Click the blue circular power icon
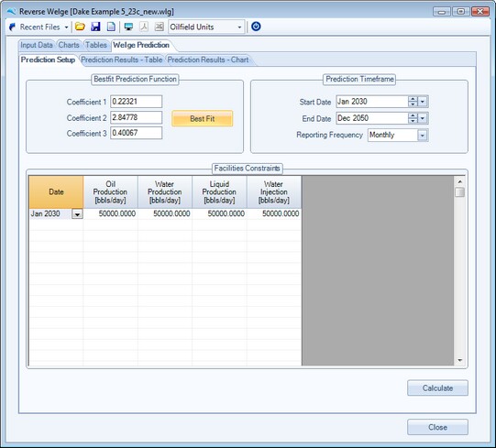496x448 pixels. pos(256,27)
